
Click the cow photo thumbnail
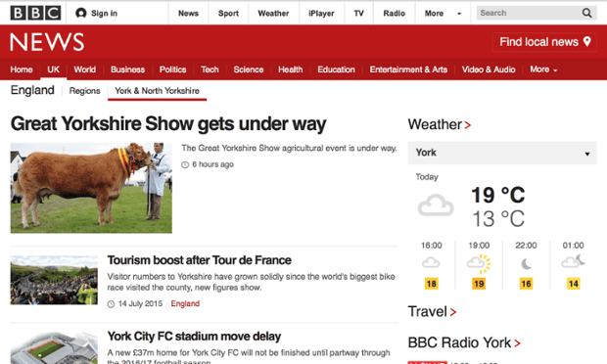pyautogui.click(x=91, y=188)
